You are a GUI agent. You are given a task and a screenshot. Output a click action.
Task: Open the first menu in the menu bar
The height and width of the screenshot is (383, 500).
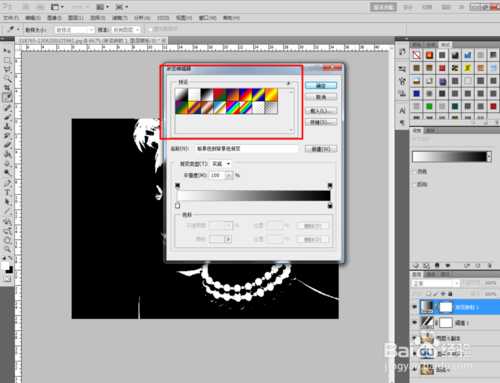[11, 18]
